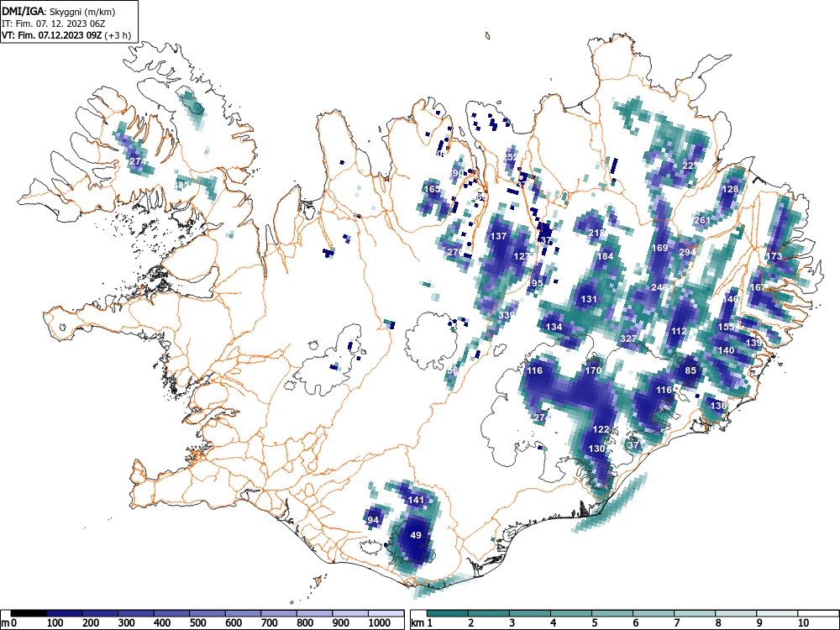The image size is (840, 630).
Task: Click the visibility value 327 on the map
Action: pyautogui.click(x=628, y=339)
